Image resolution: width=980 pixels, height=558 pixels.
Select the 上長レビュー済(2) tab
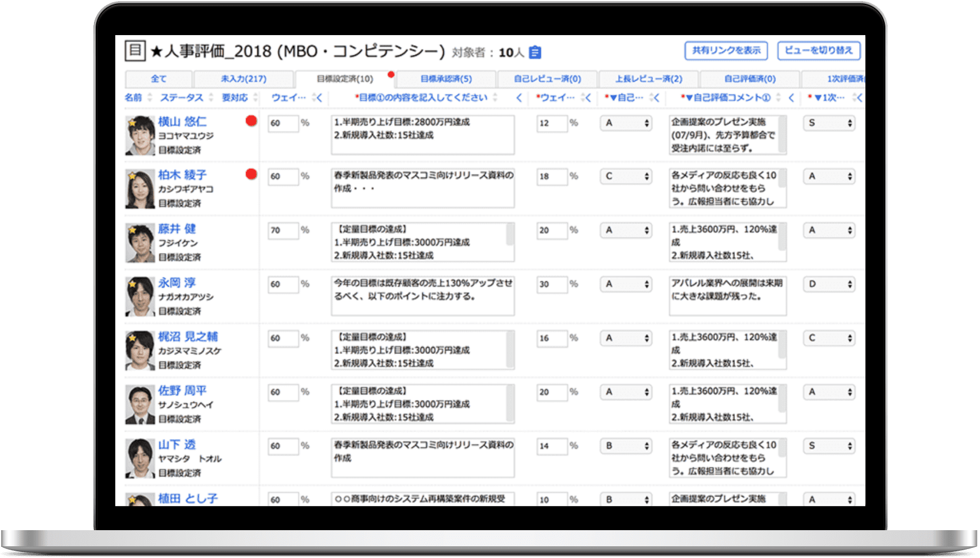[648, 79]
